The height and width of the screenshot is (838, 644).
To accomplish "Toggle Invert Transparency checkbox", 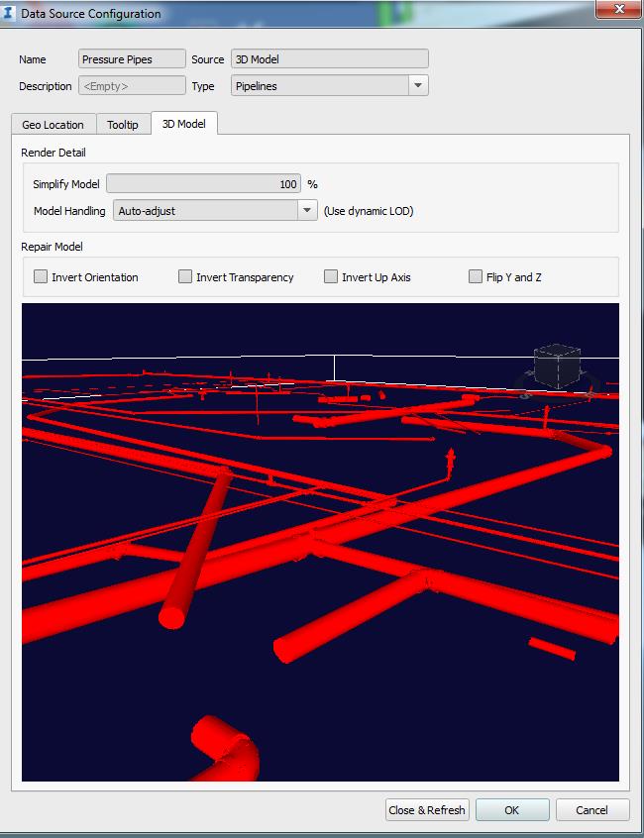I will [185, 276].
